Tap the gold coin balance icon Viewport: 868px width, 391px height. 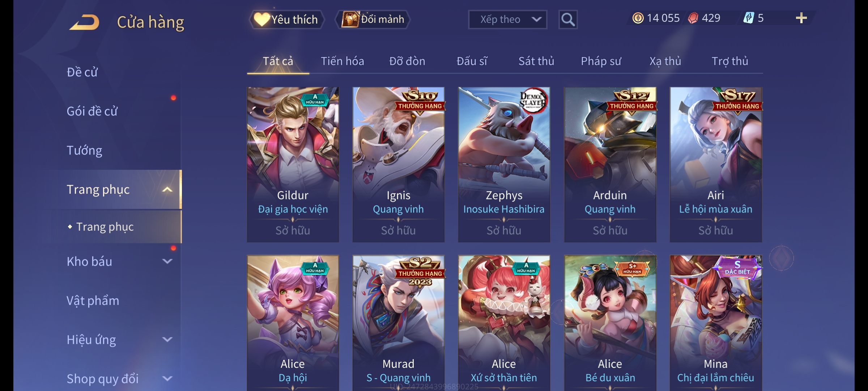[x=638, y=18]
